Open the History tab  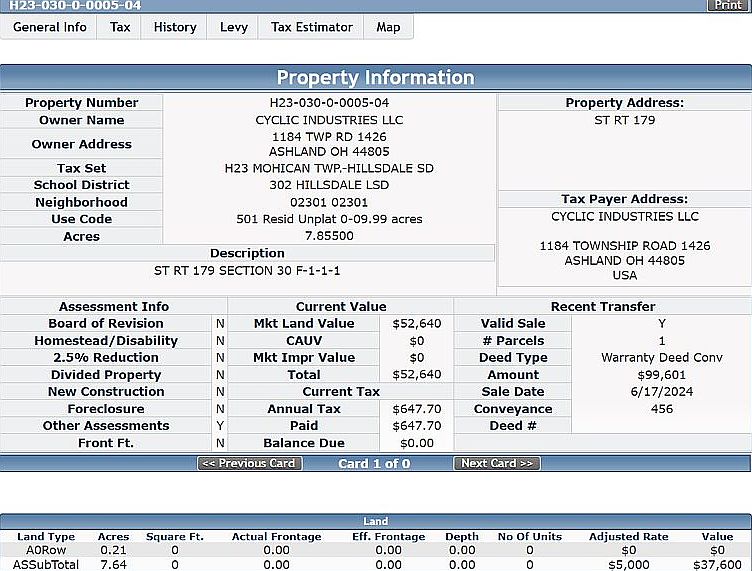click(x=175, y=27)
